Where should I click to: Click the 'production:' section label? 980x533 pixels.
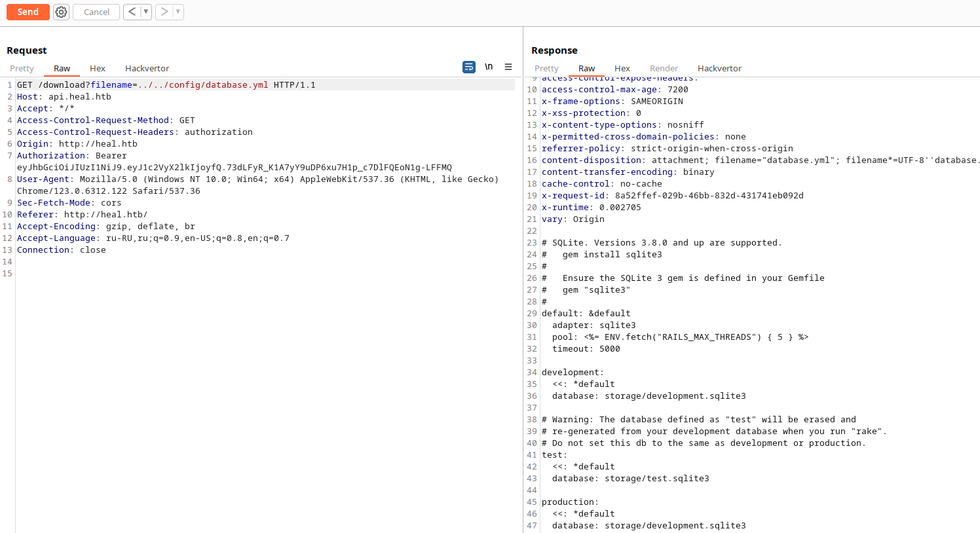570,502
